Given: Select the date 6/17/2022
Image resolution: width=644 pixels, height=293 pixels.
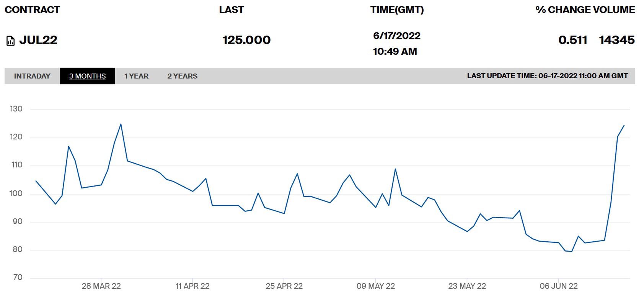Looking at the screenshot, I should (x=397, y=36).
